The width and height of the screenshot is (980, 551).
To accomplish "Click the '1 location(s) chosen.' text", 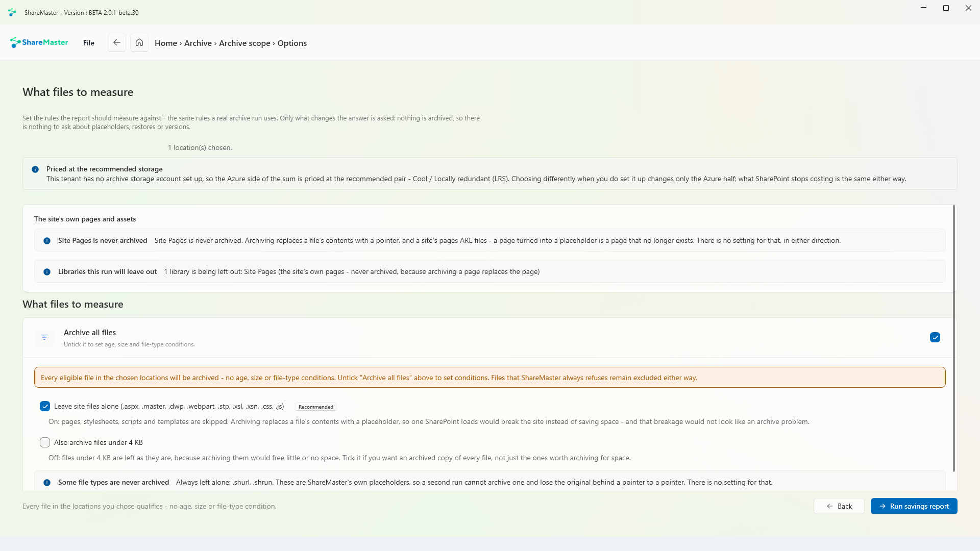I will tap(200, 147).
